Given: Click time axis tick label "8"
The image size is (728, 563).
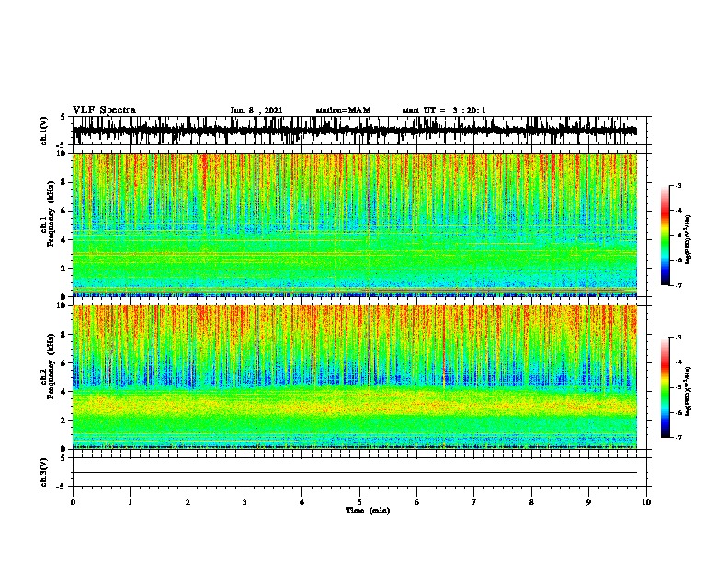Looking at the screenshot, I should (531, 502).
